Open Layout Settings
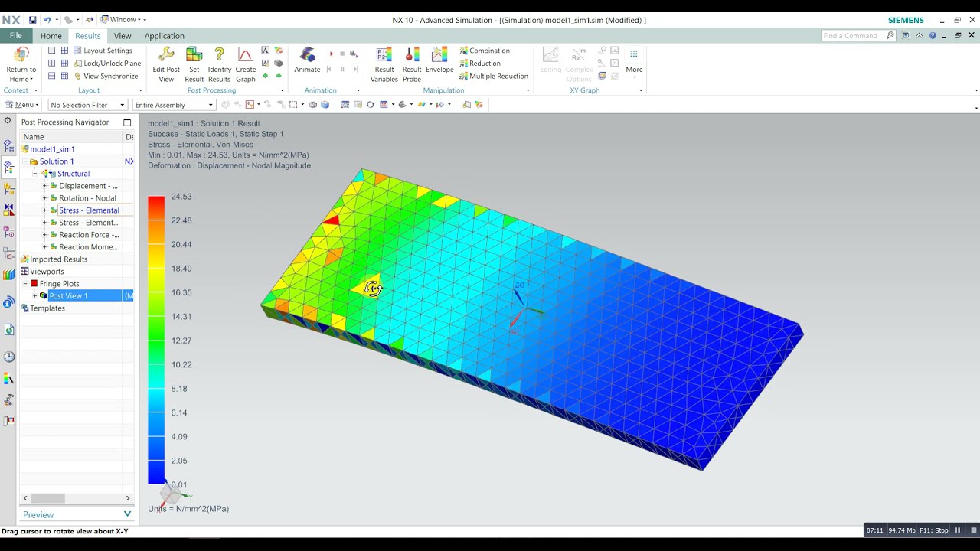The height and width of the screenshot is (551, 980). (x=103, y=51)
